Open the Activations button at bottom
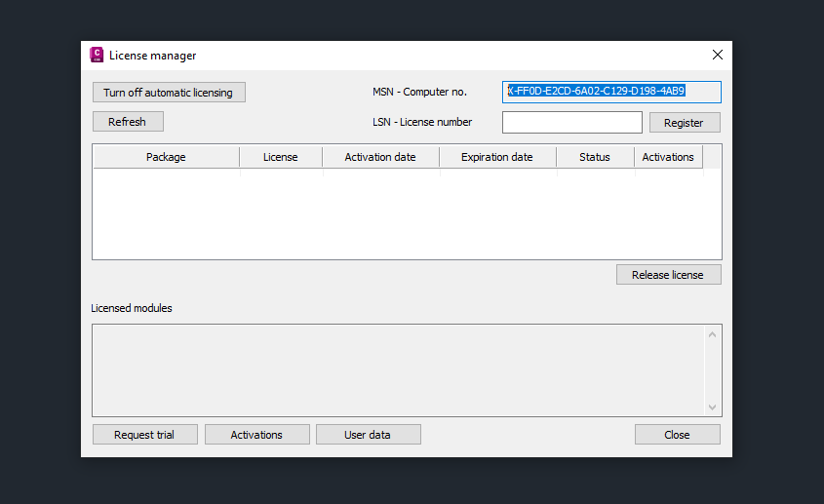Screen dimensions: 824x504 tap(257, 435)
